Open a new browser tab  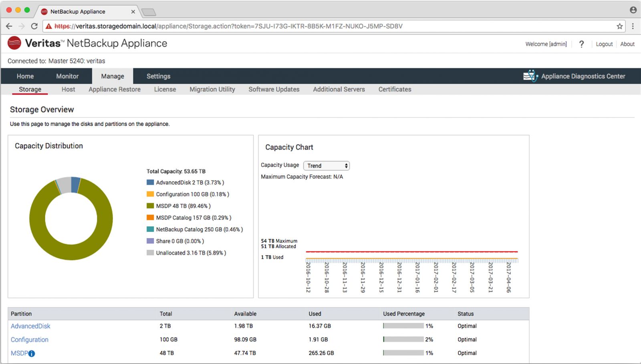point(149,12)
